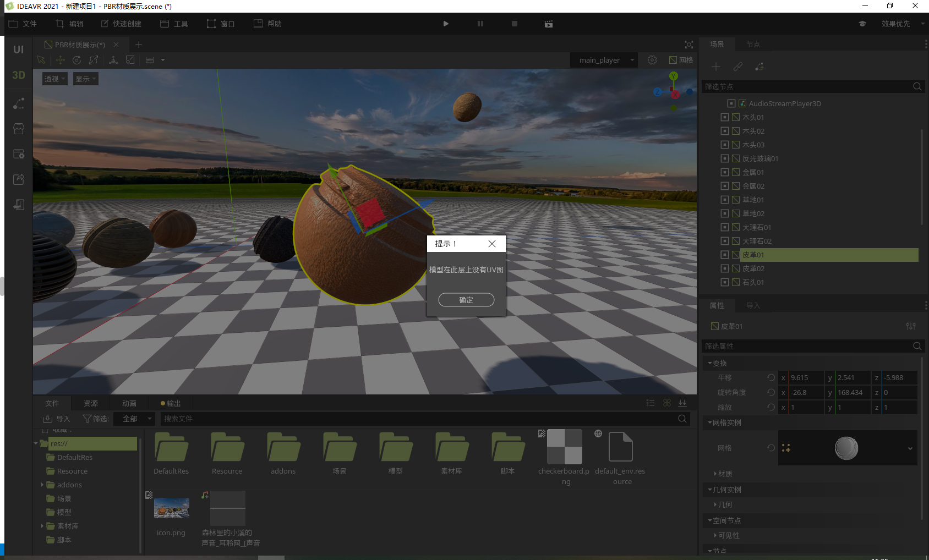The height and width of the screenshot is (560, 929).
Task: Click the snap frame tool icon
Action: (130, 60)
